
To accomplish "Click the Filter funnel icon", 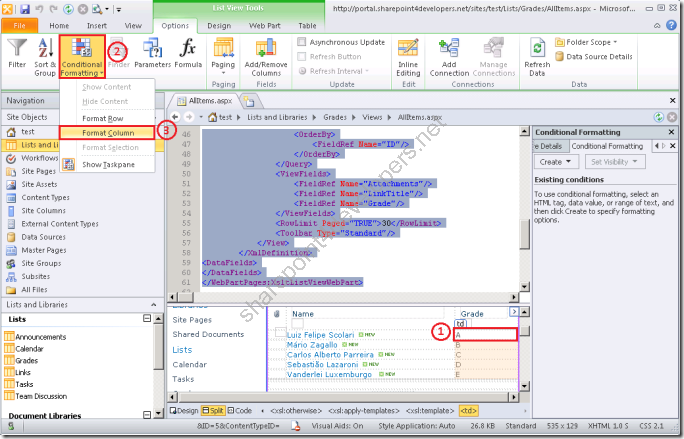I will pos(17,48).
